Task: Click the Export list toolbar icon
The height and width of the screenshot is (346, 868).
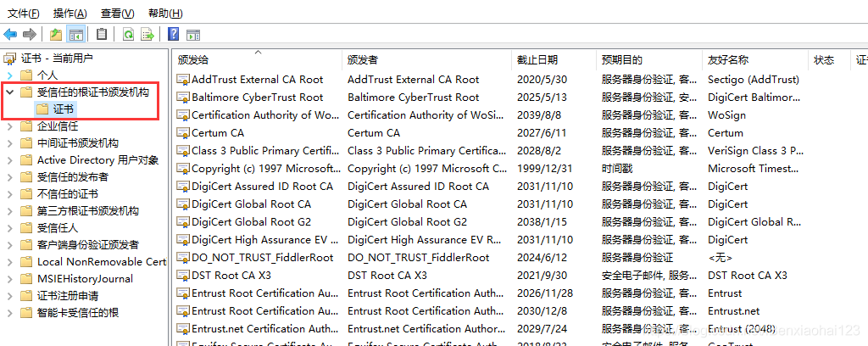Action: point(147,34)
